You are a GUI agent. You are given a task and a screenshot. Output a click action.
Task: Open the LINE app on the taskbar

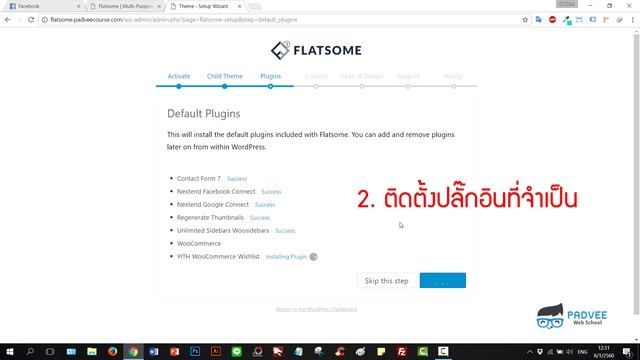click(x=236, y=351)
